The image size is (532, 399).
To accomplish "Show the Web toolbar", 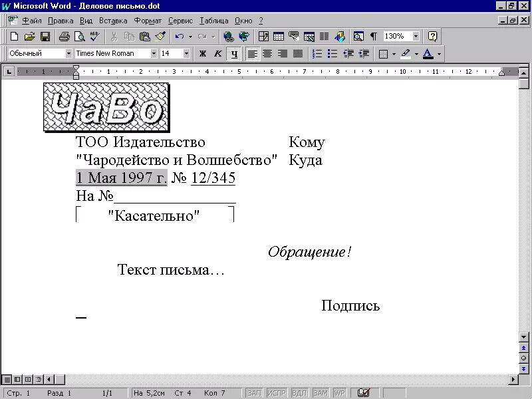I will point(244,37).
